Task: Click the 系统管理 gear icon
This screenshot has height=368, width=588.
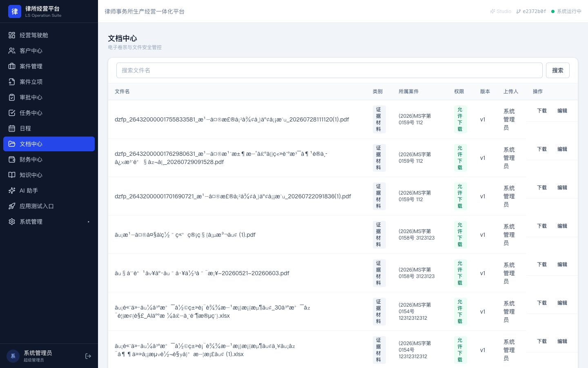Action: (12, 222)
